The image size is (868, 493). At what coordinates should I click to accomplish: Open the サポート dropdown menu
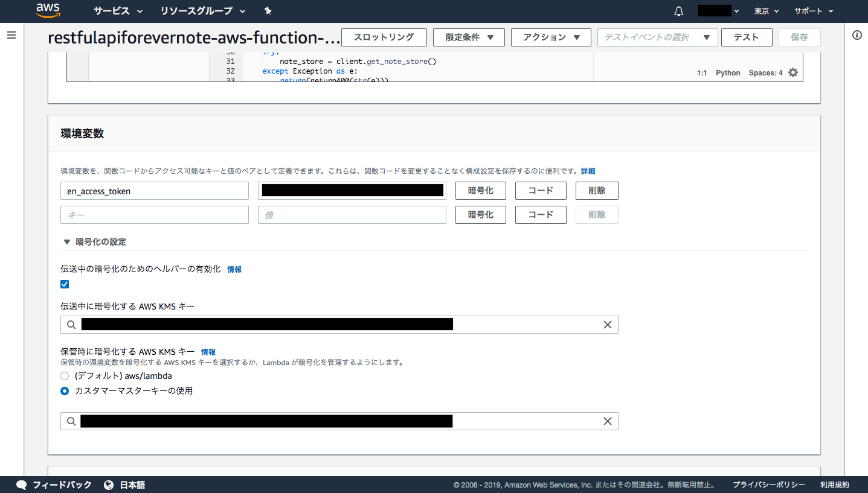tap(814, 11)
